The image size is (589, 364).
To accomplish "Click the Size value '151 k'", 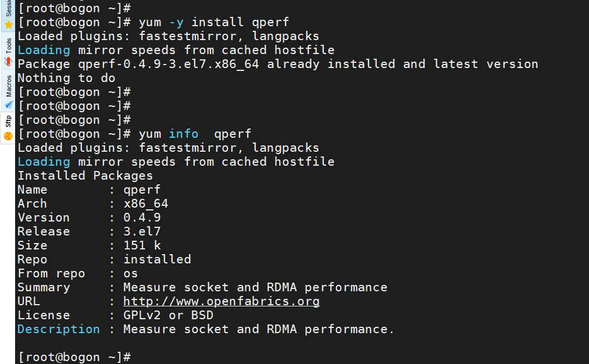I will pyautogui.click(x=142, y=245).
